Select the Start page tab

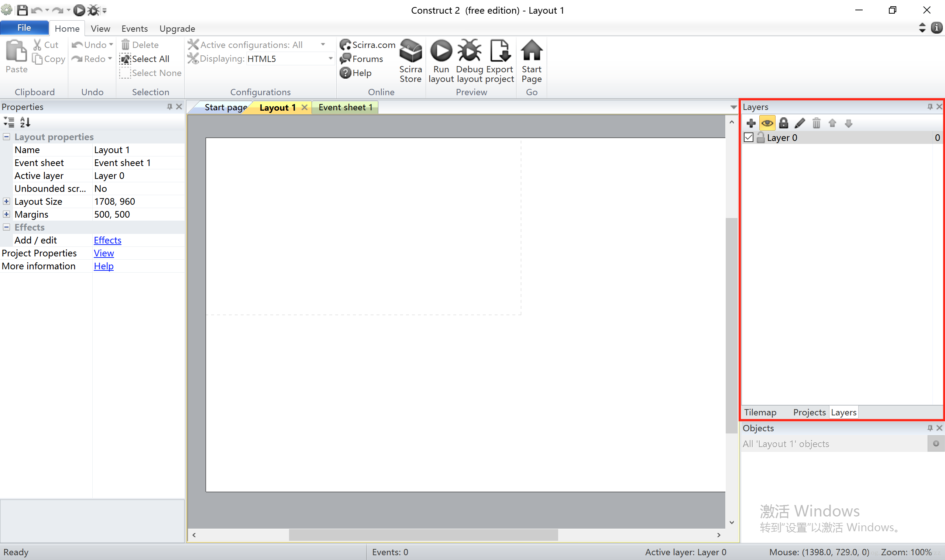226,107
